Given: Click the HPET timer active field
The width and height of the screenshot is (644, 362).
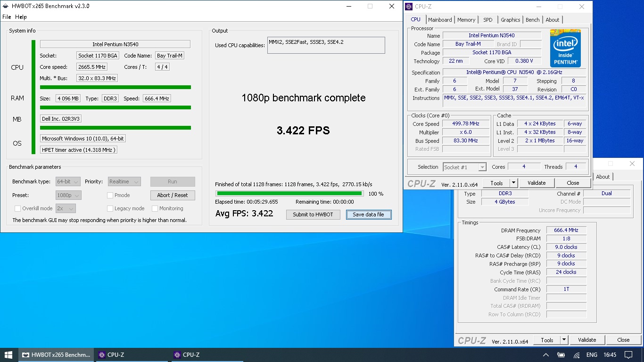Looking at the screenshot, I should [x=78, y=150].
